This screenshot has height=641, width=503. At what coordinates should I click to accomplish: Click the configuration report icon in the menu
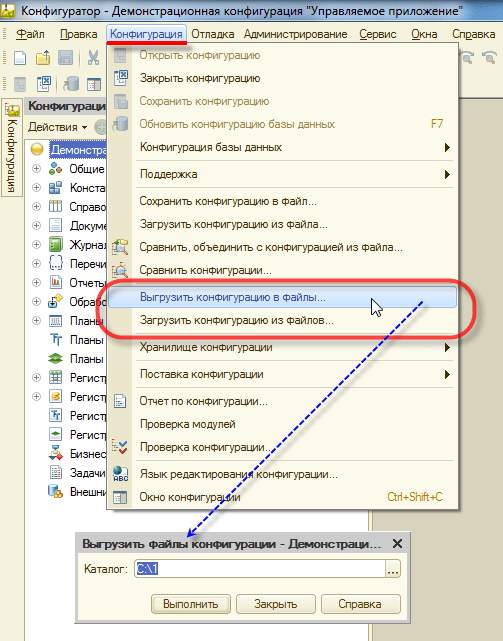pyautogui.click(x=120, y=401)
